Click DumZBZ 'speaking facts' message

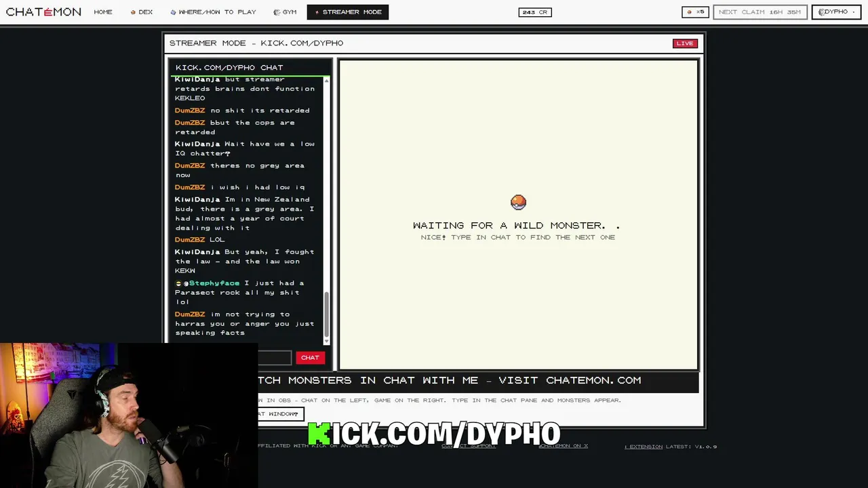click(245, 323)
